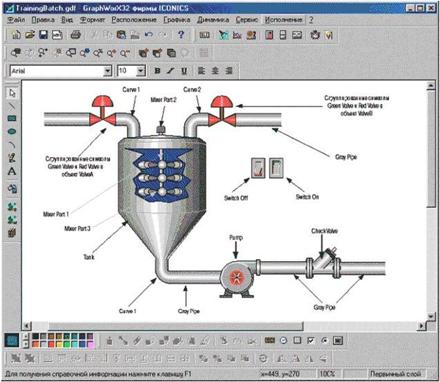The width and height of the screenshot is (440, 382).
Task: Open the font size dropdown showing 10
Action: 141,71
